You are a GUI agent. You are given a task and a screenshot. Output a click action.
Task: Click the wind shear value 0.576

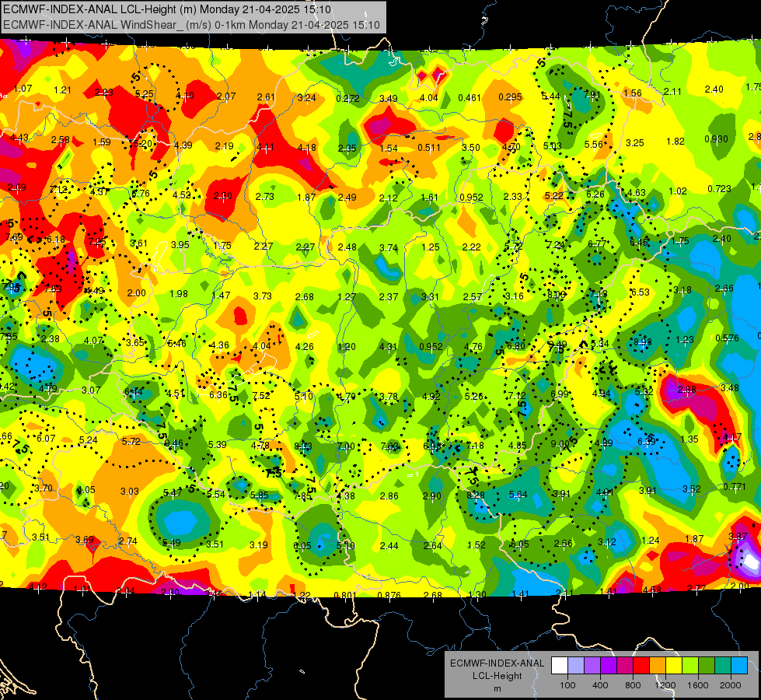point(728,338)
